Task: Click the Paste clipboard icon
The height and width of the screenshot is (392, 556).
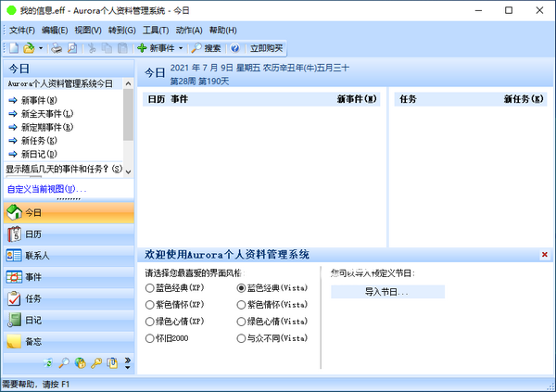Action: 122,48
